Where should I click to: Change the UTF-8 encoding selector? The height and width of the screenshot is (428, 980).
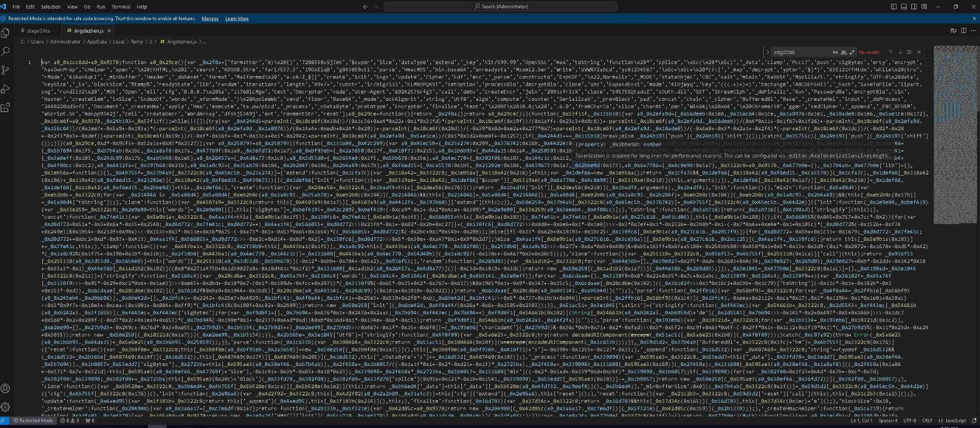[910, 421]
